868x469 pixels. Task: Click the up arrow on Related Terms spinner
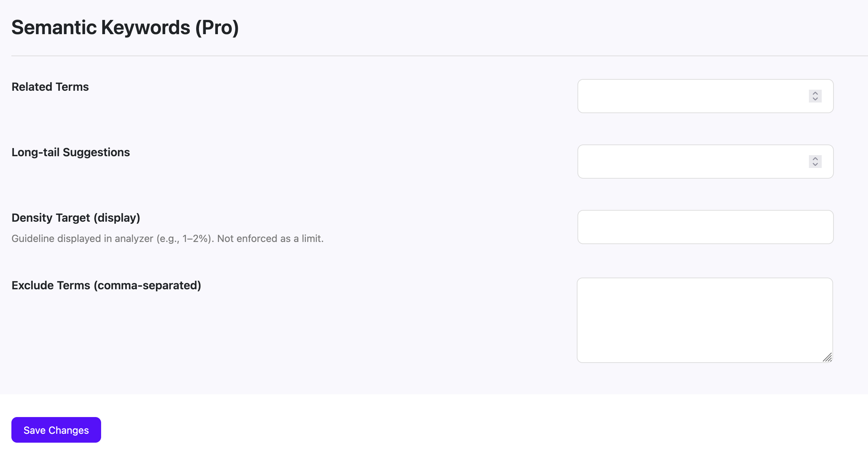[x=815, y=94]
